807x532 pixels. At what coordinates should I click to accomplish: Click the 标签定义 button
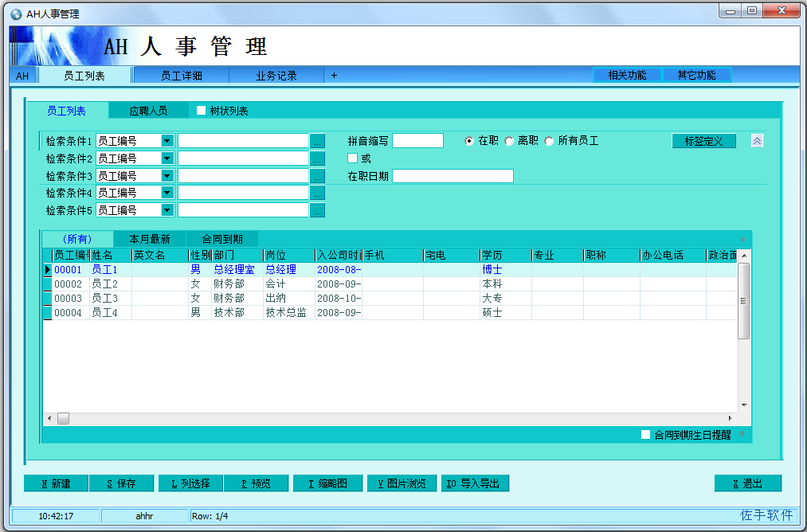pos(703,141)
